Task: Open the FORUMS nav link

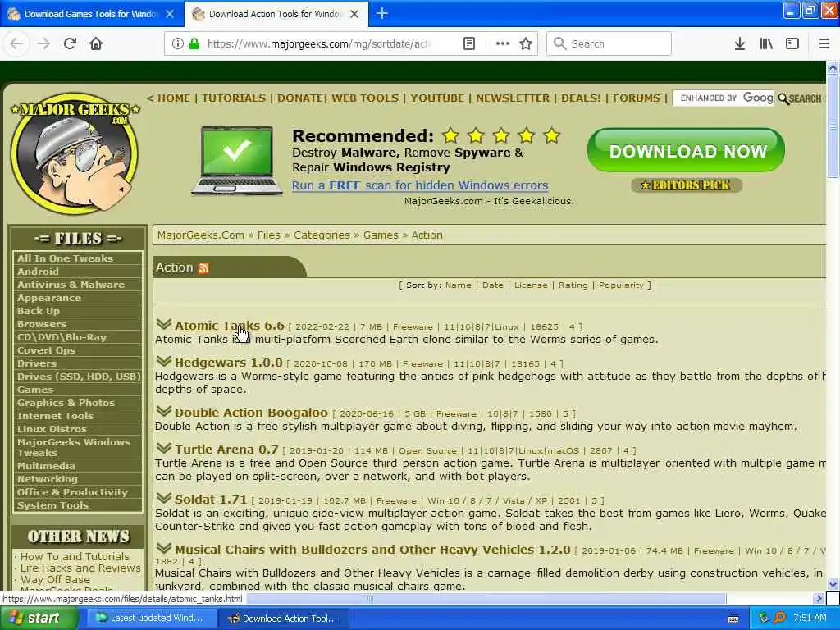Action: [637, 98]
